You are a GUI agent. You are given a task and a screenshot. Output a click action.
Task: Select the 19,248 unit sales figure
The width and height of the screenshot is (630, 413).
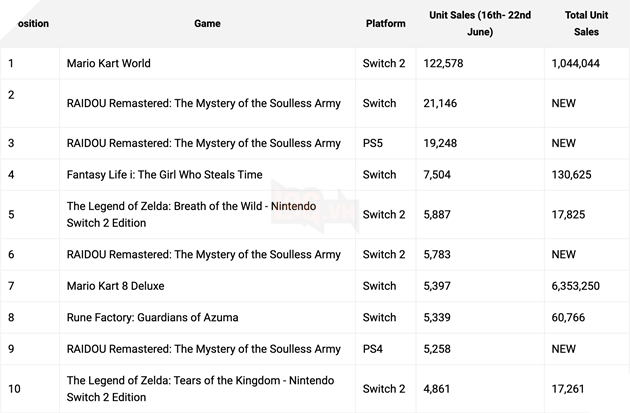coord(448,143)
